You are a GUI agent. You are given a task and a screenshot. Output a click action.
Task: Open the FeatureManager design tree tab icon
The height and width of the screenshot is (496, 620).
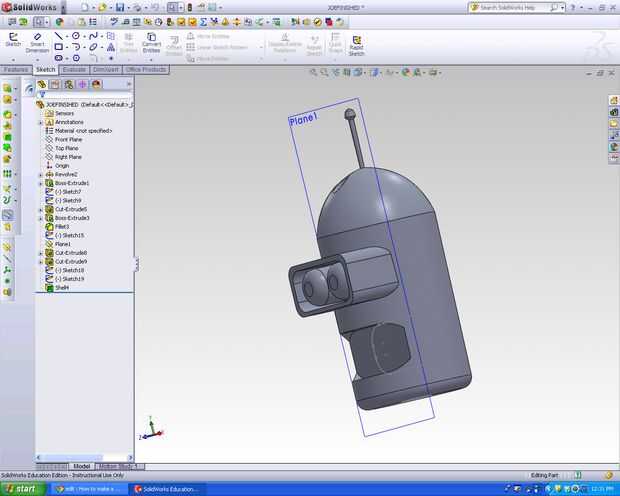[x=42, y=85]
